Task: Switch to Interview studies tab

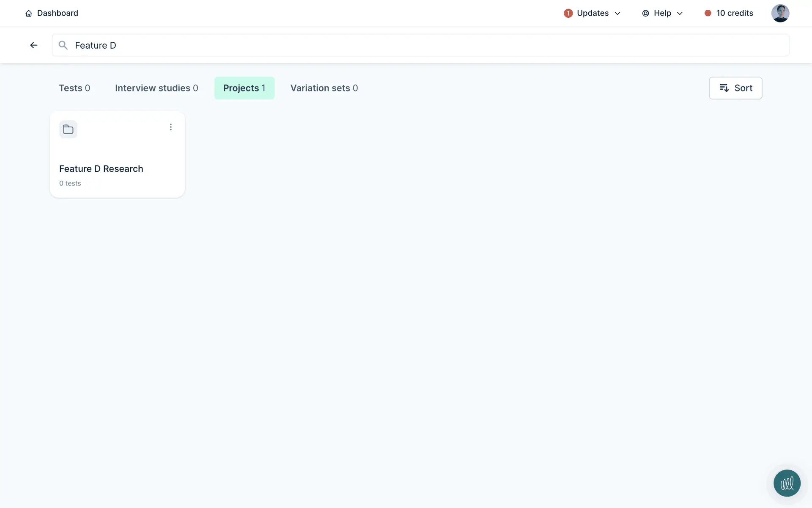Action: pyautogui.click(x=156, y=88)
